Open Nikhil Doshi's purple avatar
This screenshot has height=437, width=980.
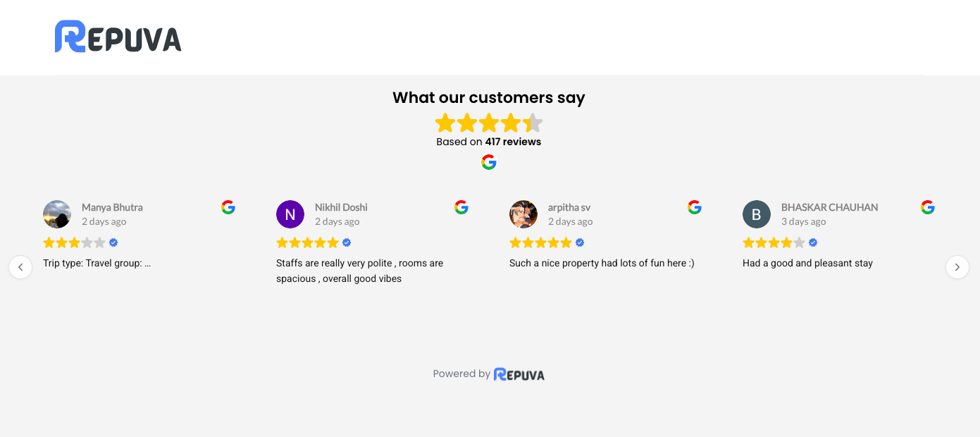tap(290, 214)
